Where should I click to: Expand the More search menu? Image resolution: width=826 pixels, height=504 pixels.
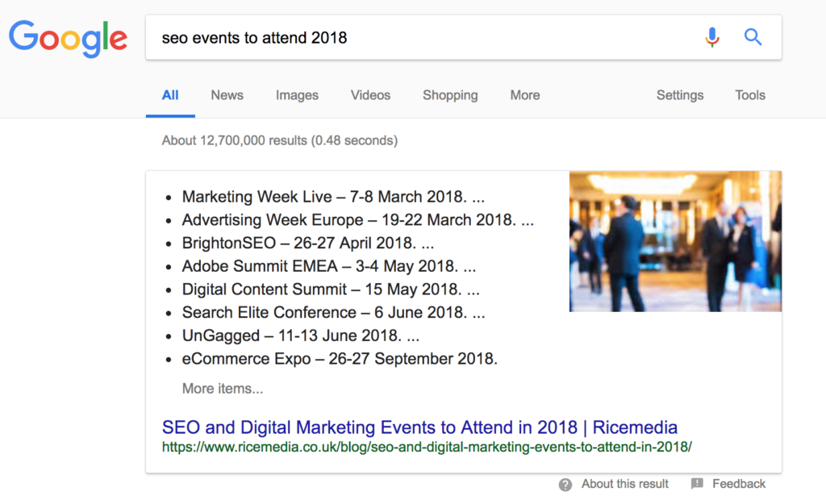click(x=524, y=95)
